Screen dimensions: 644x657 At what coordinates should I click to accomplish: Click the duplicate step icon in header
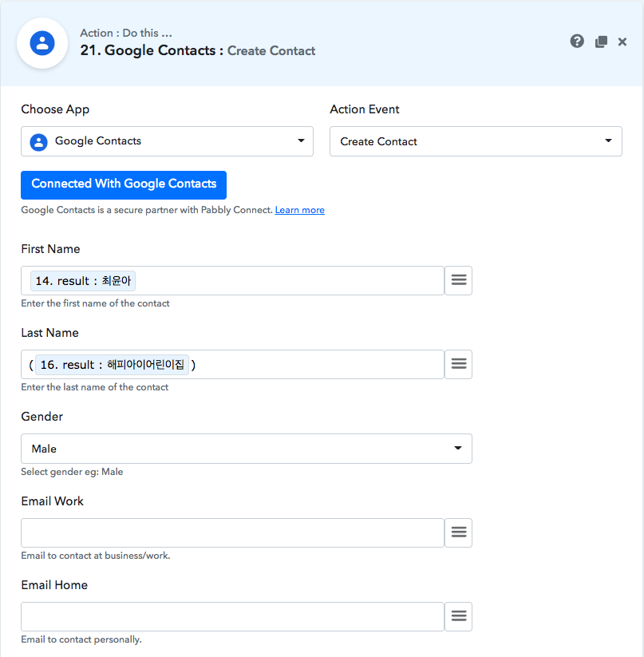(601, 42)
